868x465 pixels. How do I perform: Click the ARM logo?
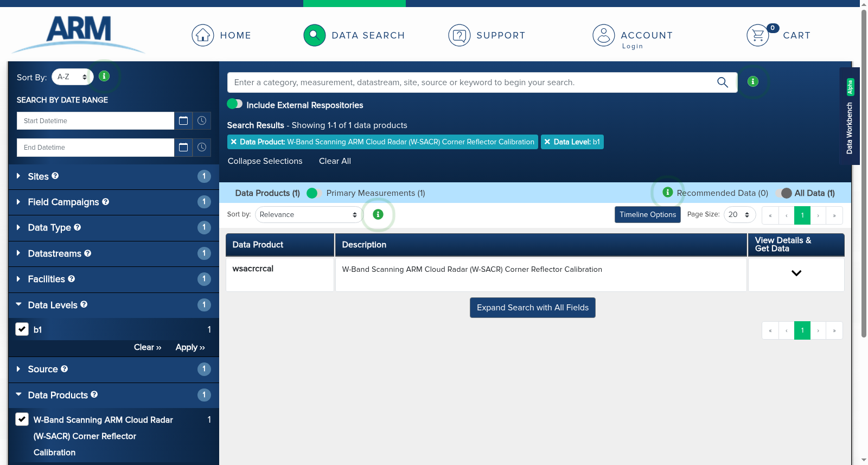79,34
